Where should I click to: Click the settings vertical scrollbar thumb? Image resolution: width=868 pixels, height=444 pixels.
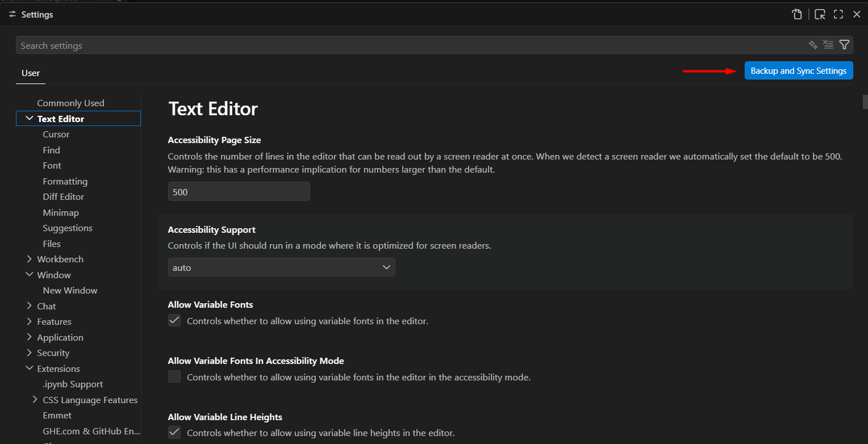[x=865, y=102]
